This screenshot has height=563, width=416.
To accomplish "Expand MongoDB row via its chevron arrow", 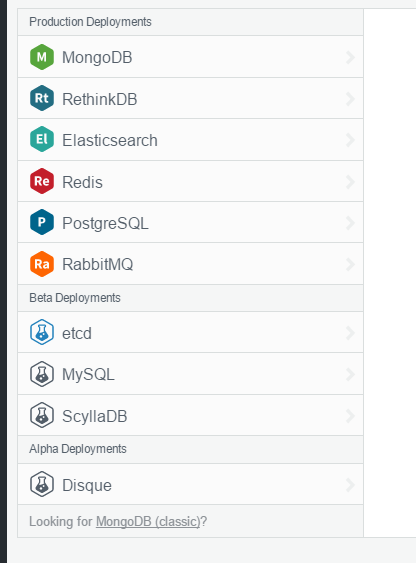I will (x=350, y=57).
